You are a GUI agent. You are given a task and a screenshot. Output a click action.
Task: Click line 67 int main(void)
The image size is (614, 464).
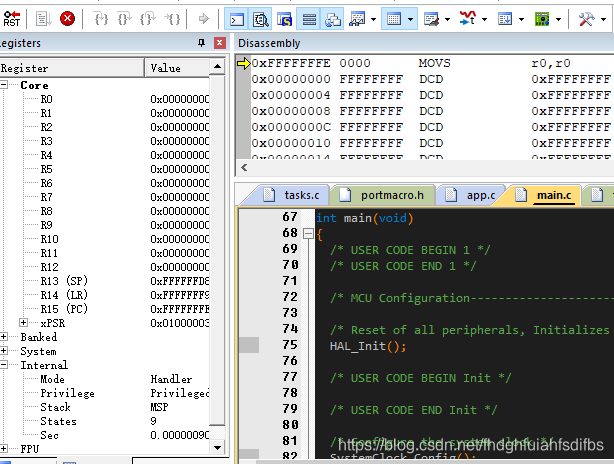coord(365,218)
